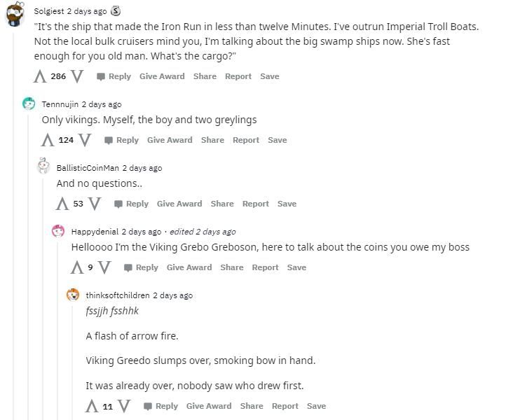Click BallisticCoinMan's avatar icon
This screenshot has height=420, width=506.
[x=43, y=167]
